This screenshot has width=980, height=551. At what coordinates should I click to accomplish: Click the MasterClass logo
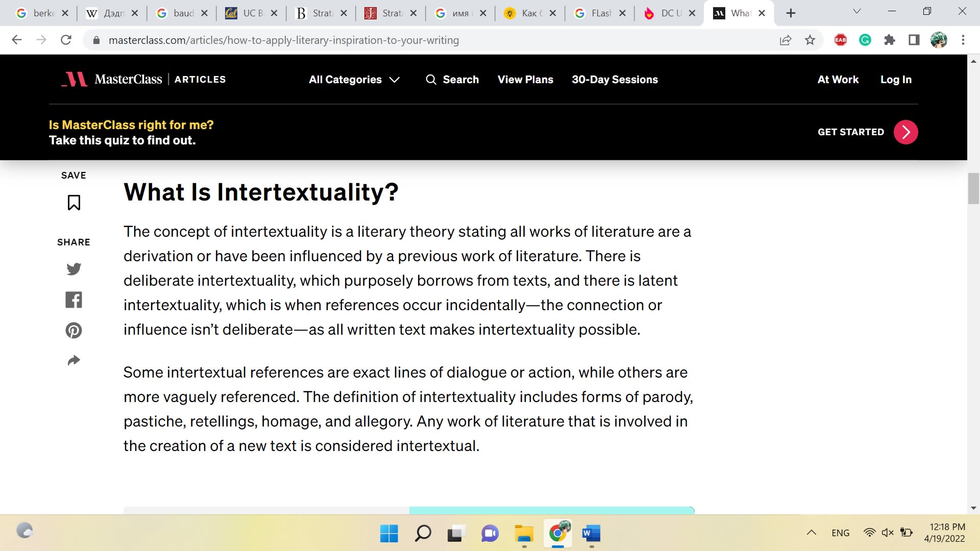point(112,80)
